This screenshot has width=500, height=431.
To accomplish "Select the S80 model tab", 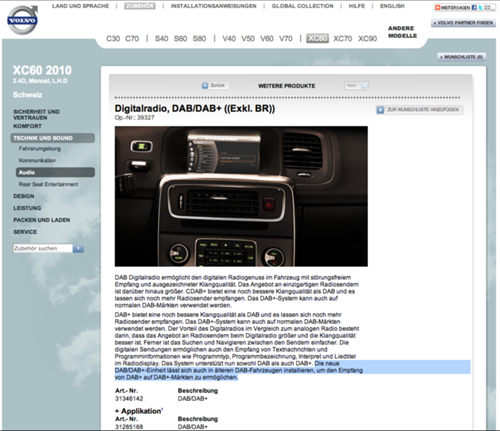I will click(199, 39).
